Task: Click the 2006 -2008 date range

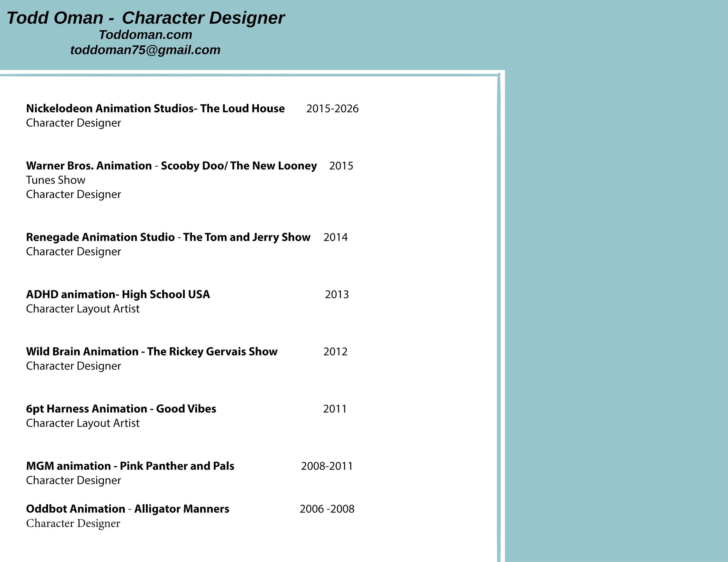Action: pyautogui.click(x=327, y=509)
